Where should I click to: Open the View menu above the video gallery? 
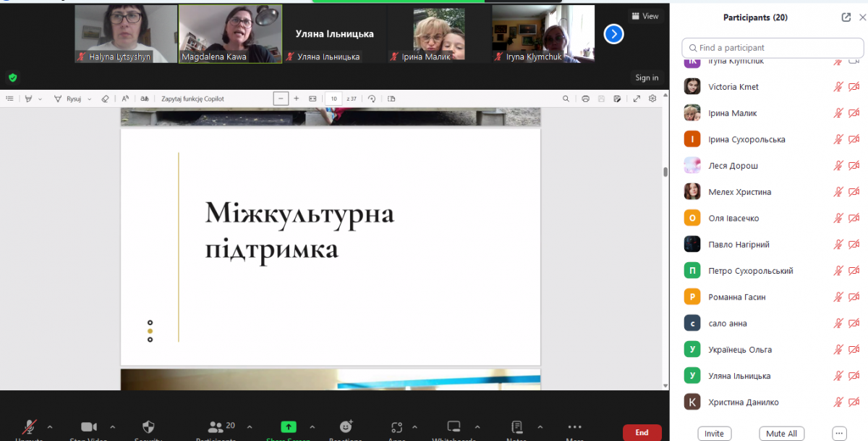(x=645, y=15)
